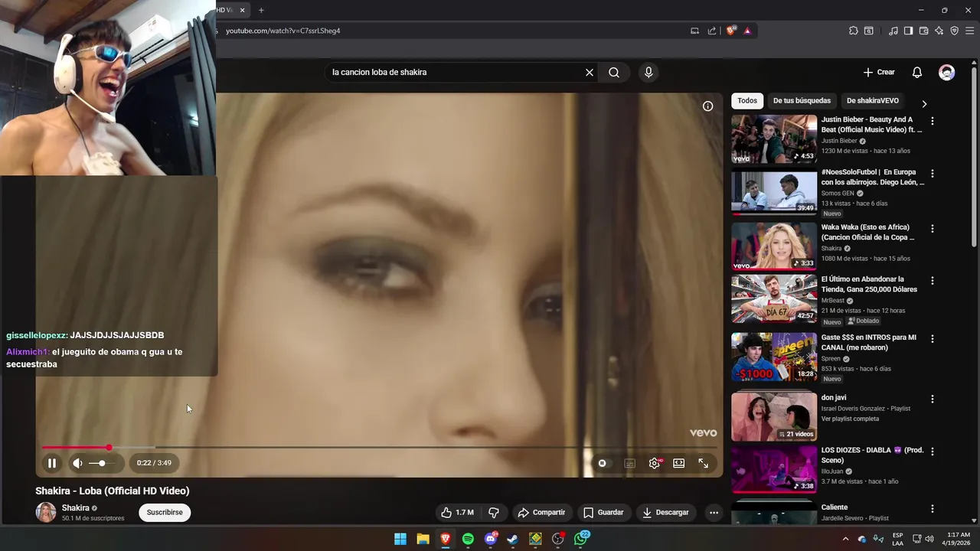Open Steam from the taskbar
Image resolution: width=980 pixels, height=551 pixels.
(512, 539)
